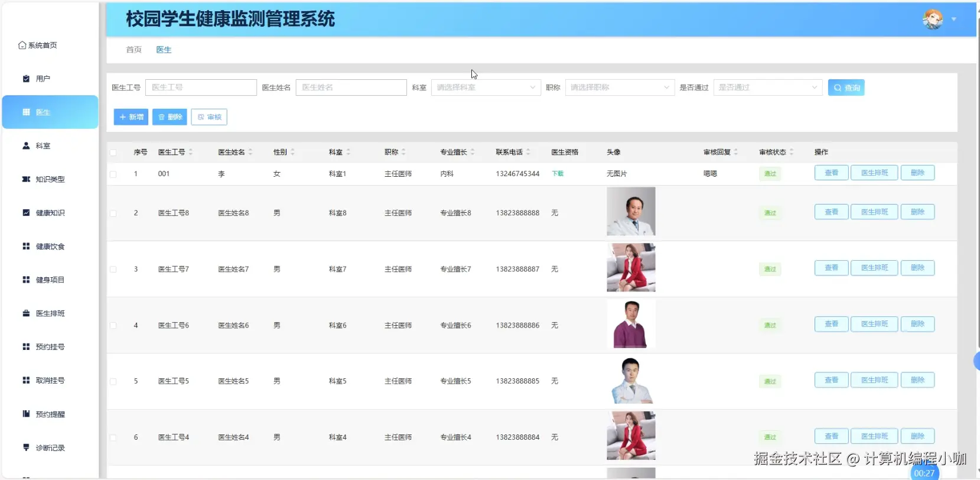Click 查看 for doctor 001
Image resolution: width=980 pixels, height=480 pixels.
pyautogui.click(x=831, y=173)
